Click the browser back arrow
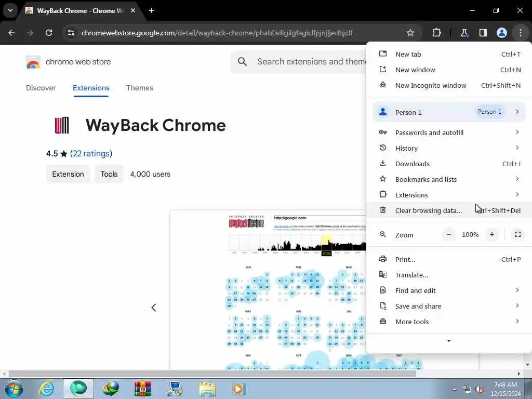Viewport: 532px width, 399px height. [11, 33]
